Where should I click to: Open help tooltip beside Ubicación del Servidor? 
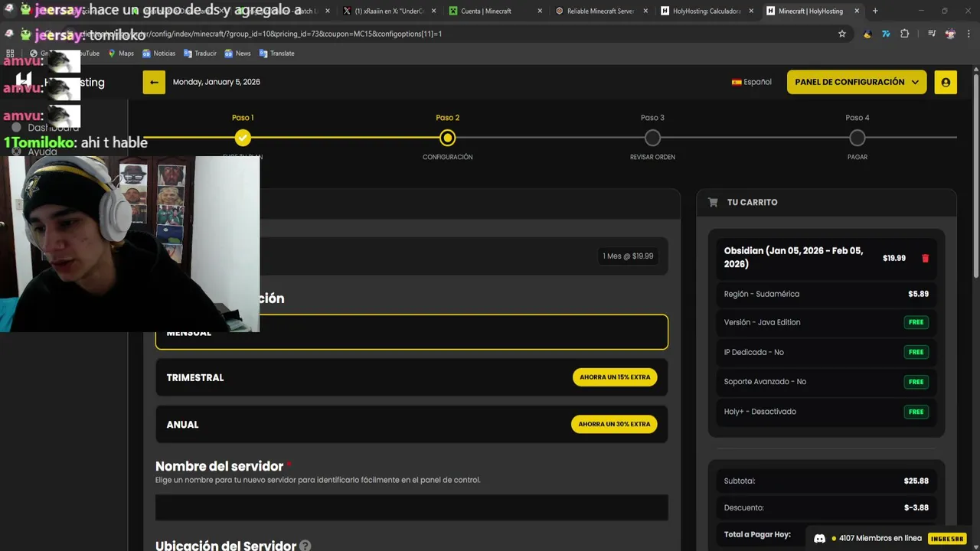click(305, 546)
